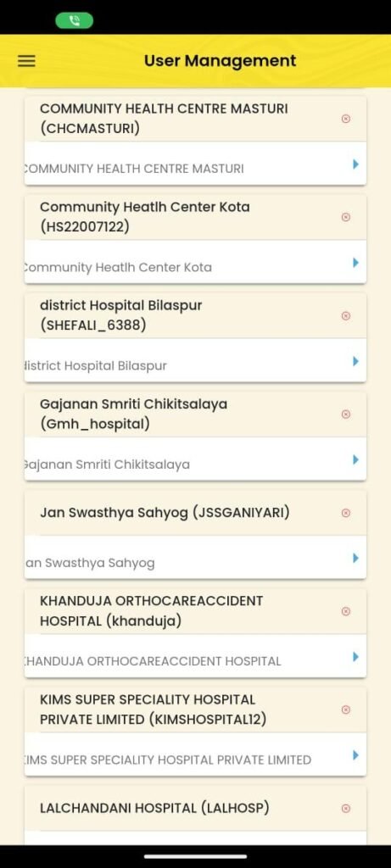This screenshot has width=391, height=868.
Task: Remove LALCHANDANI HOSPITAL entry
Action: pyautogui.click(x=345, y=808)
